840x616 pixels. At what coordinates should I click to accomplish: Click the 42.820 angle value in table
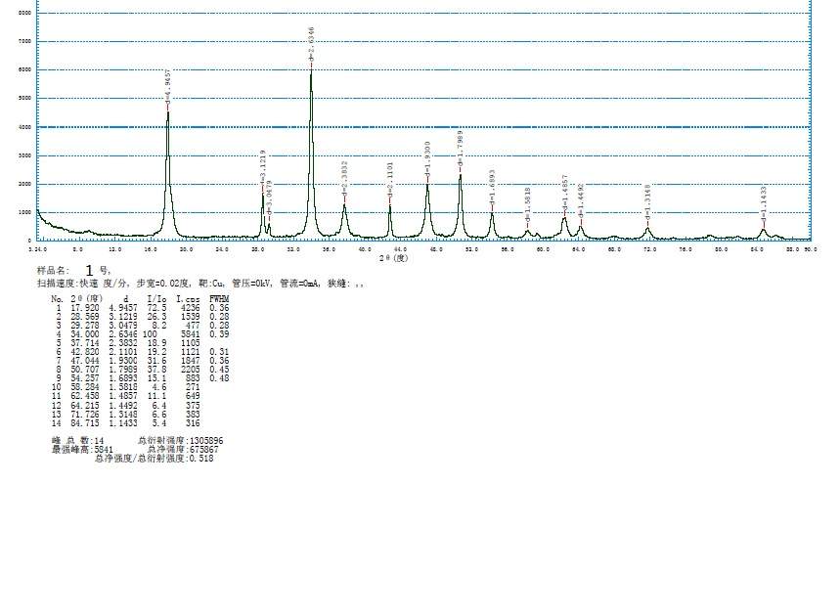pyautogui.click(x=85, y=352)
